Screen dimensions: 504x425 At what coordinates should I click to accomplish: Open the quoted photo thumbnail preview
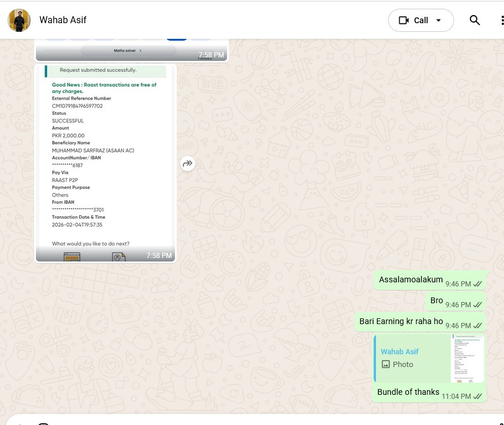coord(467,358)
